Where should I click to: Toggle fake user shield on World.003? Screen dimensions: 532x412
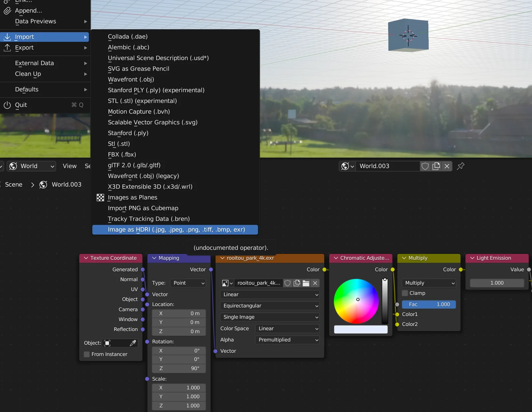click(x=425, y=166)
